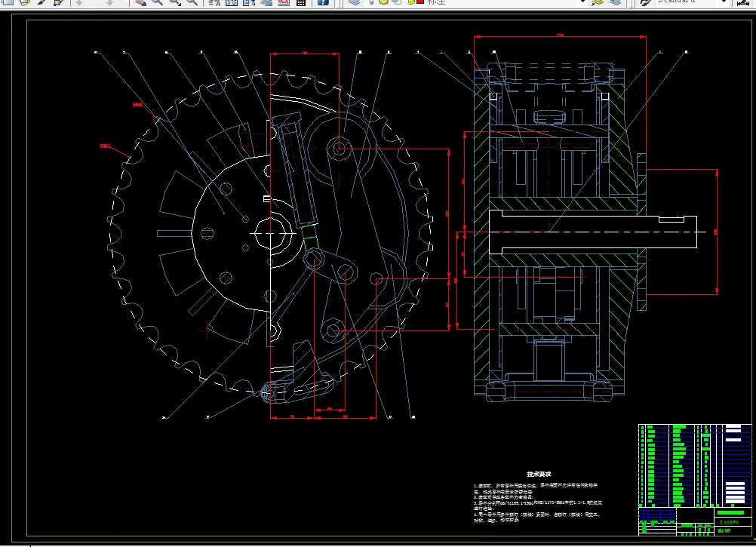Toggle the layer lock padlock icon
756x547 pixels.
[411, 2]
